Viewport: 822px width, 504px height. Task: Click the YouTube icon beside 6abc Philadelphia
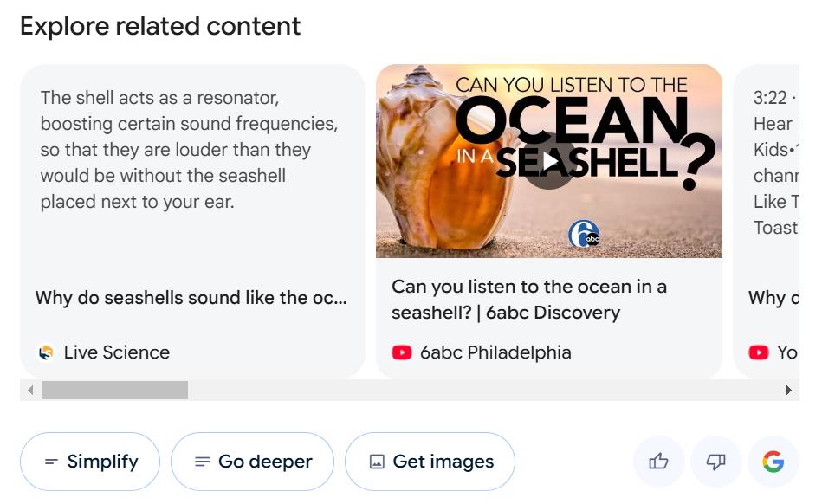point(401,352)
